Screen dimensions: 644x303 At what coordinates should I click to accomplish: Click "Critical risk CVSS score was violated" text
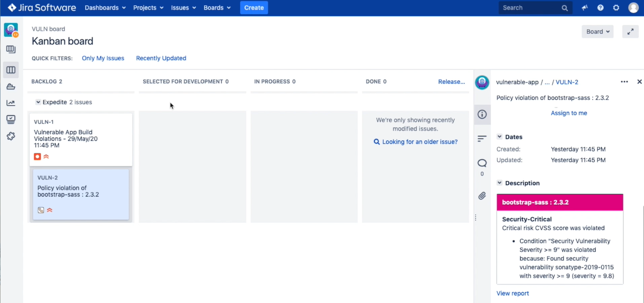coord(553,228)
